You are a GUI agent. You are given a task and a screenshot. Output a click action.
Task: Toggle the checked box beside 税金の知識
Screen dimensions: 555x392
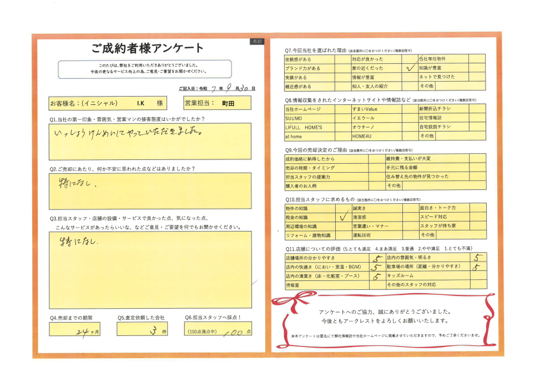tap(344, 217)
